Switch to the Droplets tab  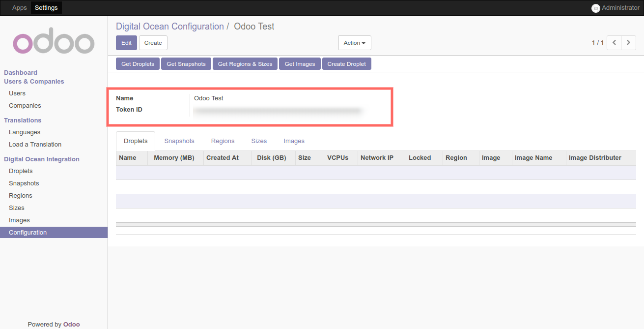point(136,141)
